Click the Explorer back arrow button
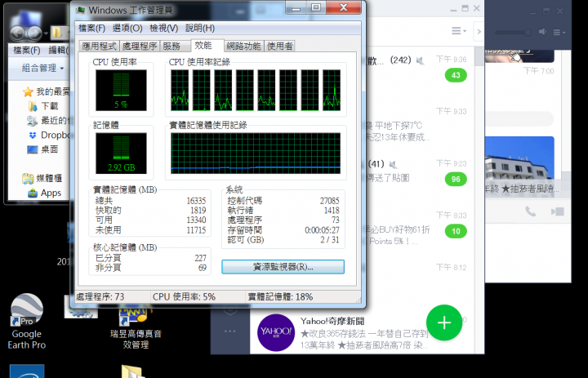This screenshot has width=588, height=378. coord(18,33)
